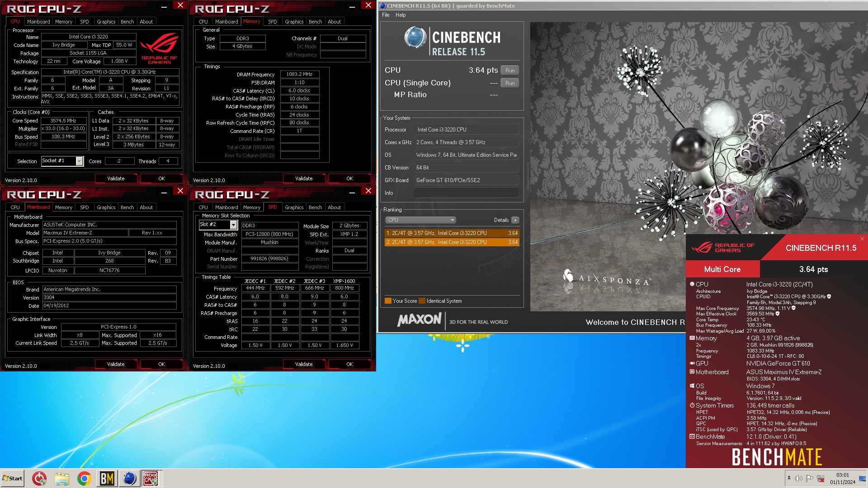
Task: Click the OS Windows icon in BenchMate panel
Action: [x=692, y=386]
